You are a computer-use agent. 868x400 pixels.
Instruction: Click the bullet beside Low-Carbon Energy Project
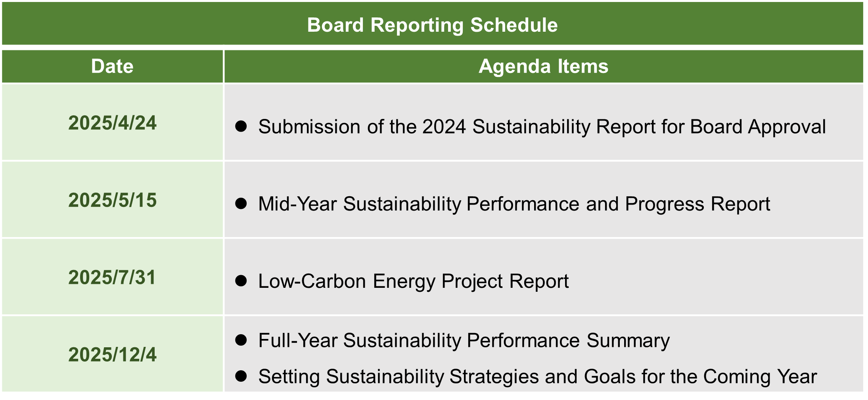pos(241,281)
